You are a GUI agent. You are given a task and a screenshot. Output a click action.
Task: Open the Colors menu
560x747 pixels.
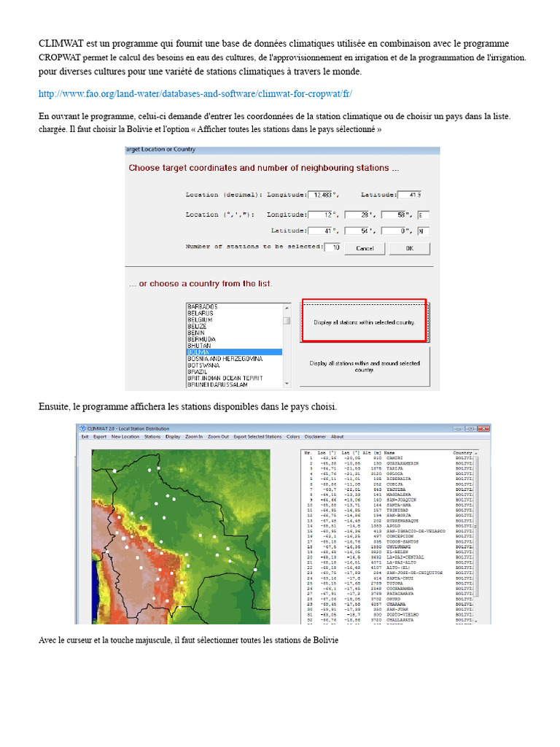click(x=293, y=437)
